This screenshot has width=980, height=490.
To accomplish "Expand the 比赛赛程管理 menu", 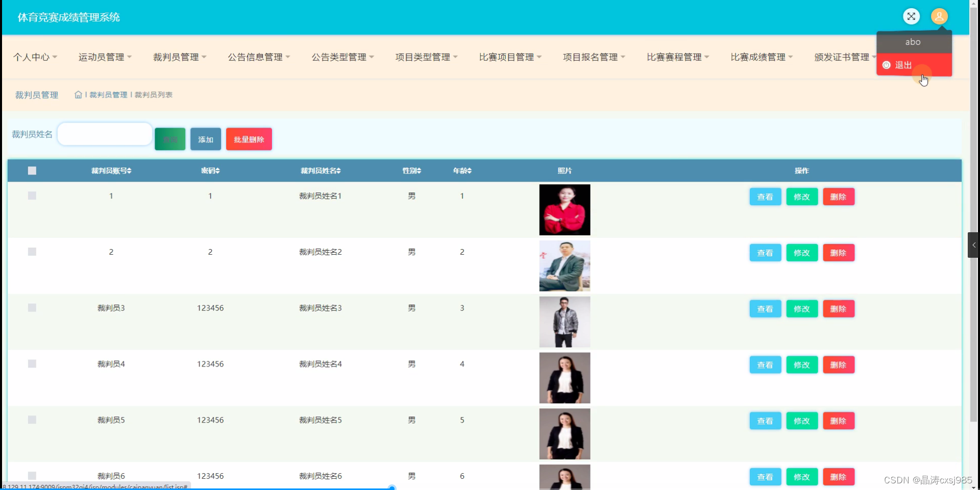I will [678, 57].
